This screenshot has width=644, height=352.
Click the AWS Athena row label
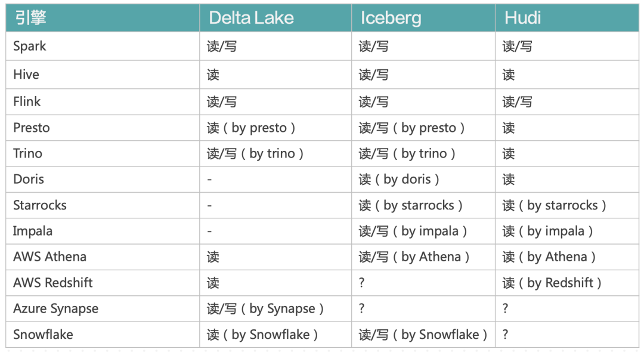click(x=50, y=257)
